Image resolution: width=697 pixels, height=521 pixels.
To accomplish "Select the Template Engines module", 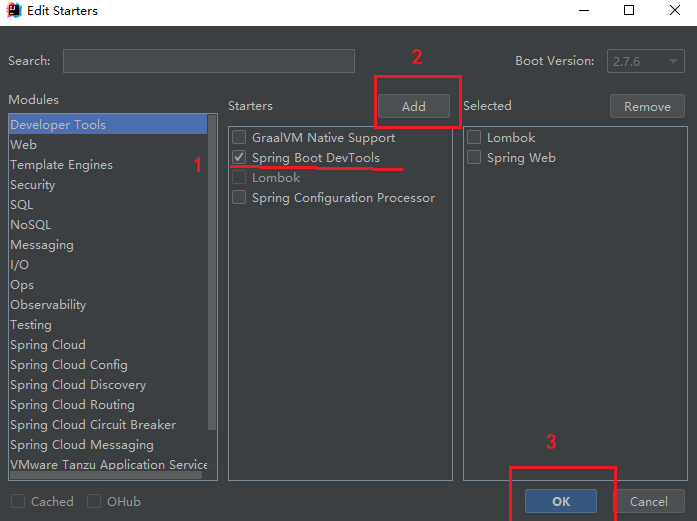I will click(x=108, y=164).
